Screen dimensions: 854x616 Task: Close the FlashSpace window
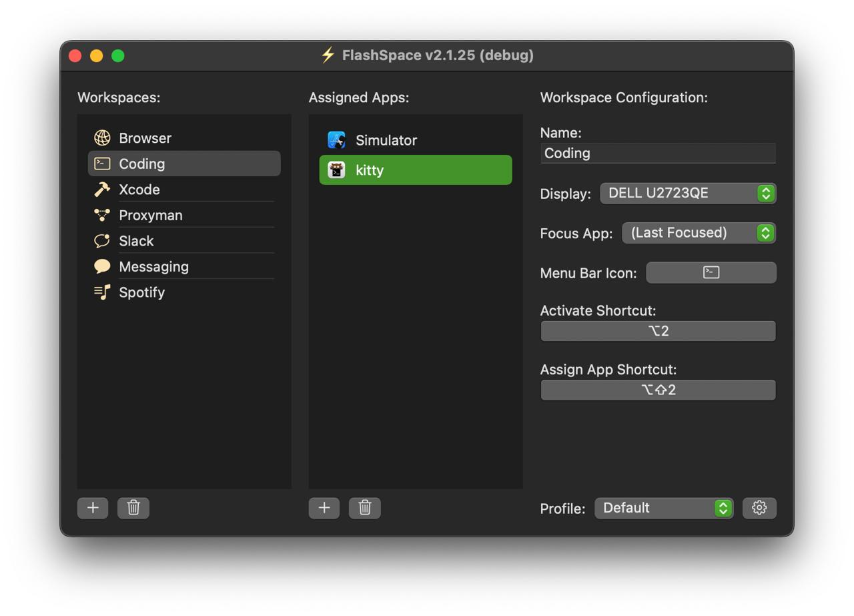click(x=75, y=56)
